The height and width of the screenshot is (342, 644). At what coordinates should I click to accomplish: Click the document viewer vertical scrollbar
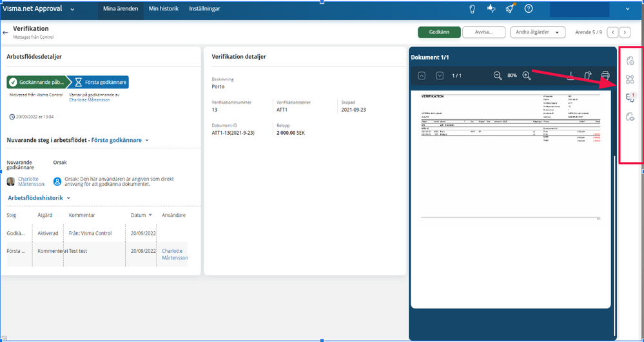[x=614, y=246]
